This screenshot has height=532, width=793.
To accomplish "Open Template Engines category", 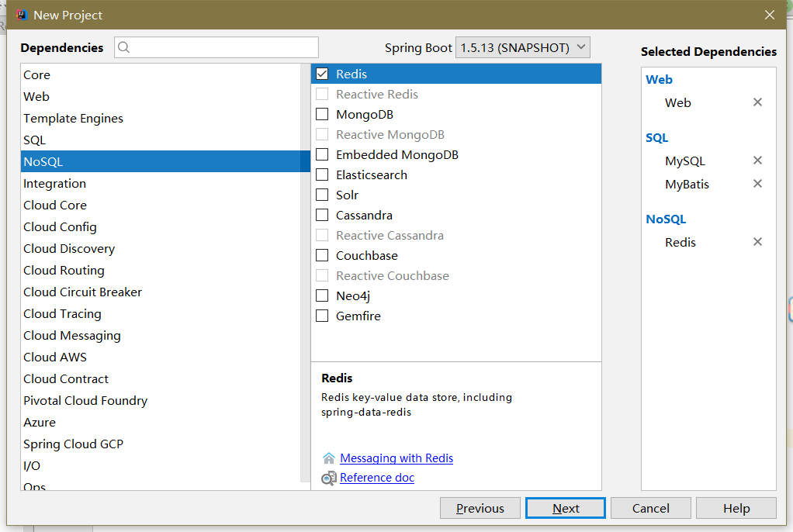I will pos(161,119).
